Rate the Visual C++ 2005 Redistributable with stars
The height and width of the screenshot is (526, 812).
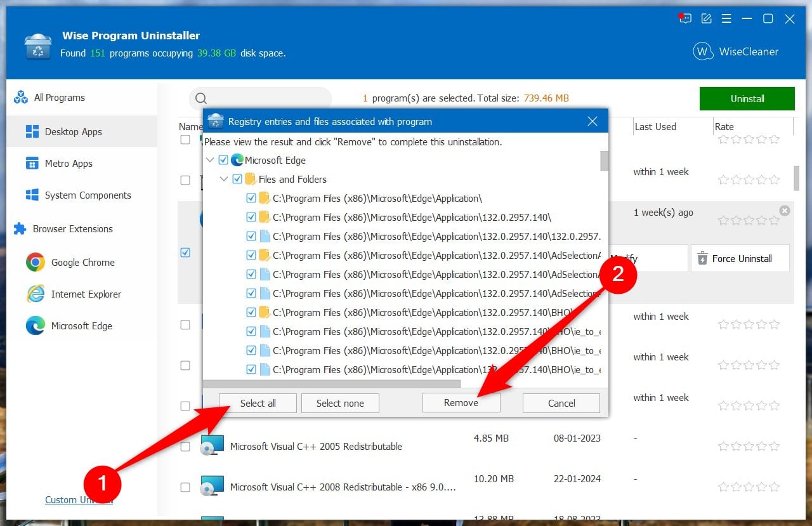click(x=749, y=446)
